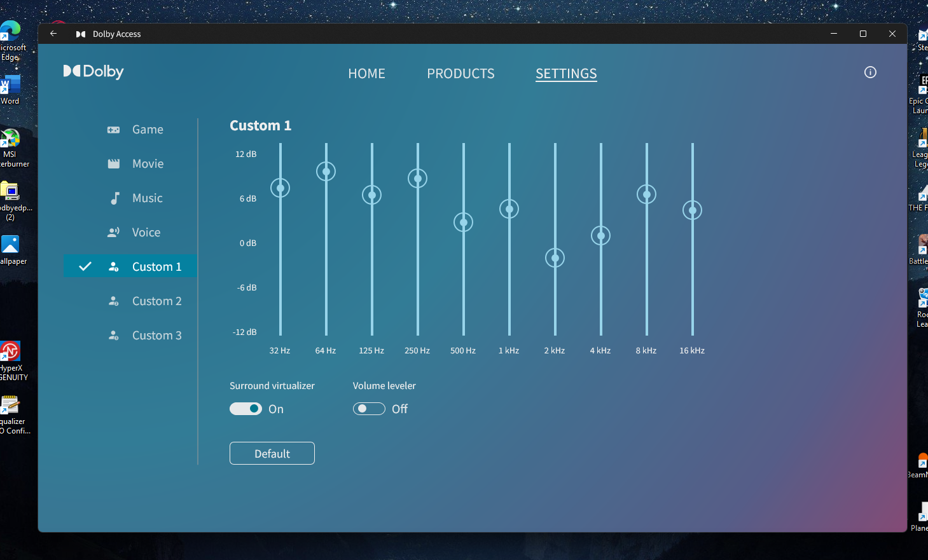Click the 125 Hz equalizer slider handle
The height and width of the screenshot is (560, 928).
(372, 195)
